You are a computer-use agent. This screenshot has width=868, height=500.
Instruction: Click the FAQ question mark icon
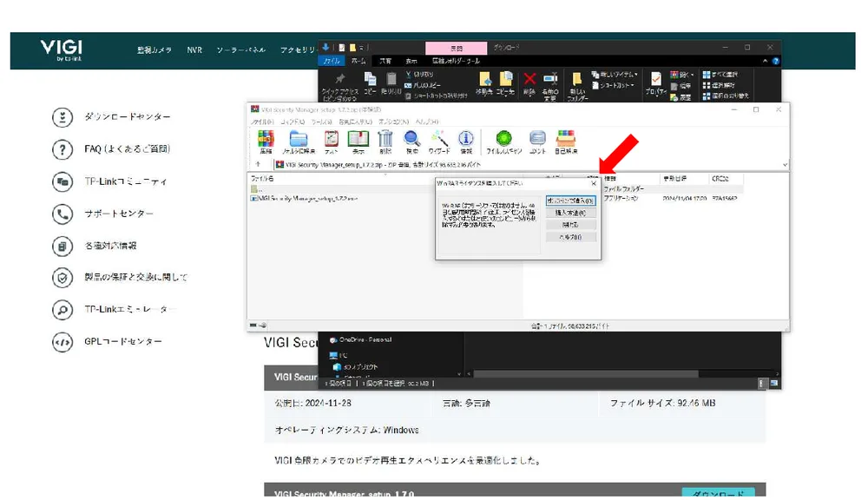pos(62,149)
